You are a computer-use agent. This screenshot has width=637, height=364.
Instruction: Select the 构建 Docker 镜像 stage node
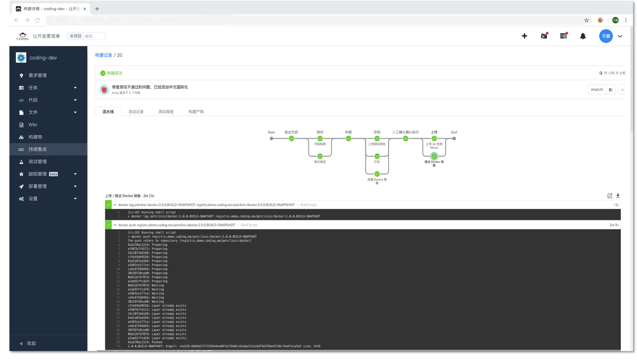pos(377,174)
